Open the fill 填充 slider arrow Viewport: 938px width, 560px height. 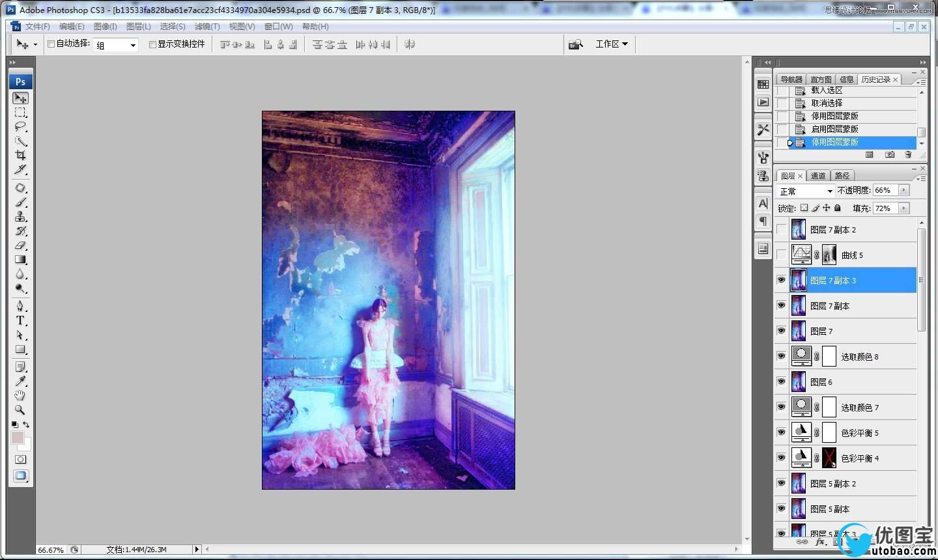coord(903,208)
